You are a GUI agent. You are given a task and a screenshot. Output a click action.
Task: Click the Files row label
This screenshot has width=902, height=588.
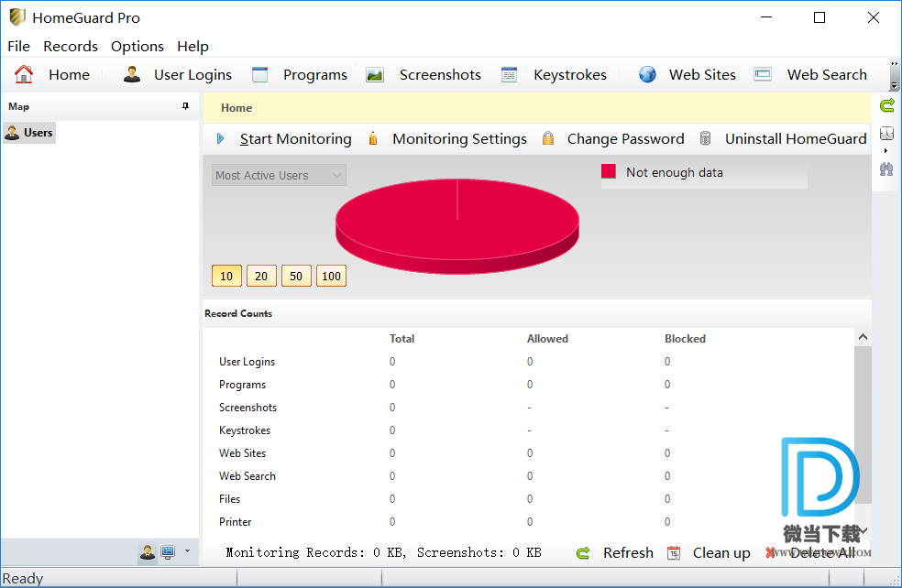pos(229,499)
